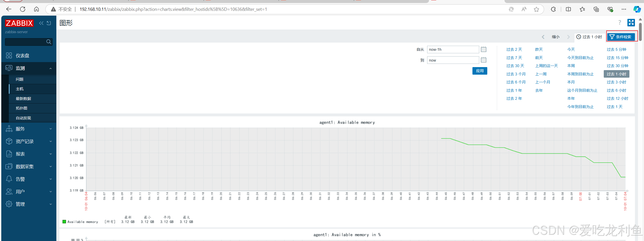Select 昨天 yesterday range
Image resolution: width=644 pixels, height=241 pixels.
539,50
